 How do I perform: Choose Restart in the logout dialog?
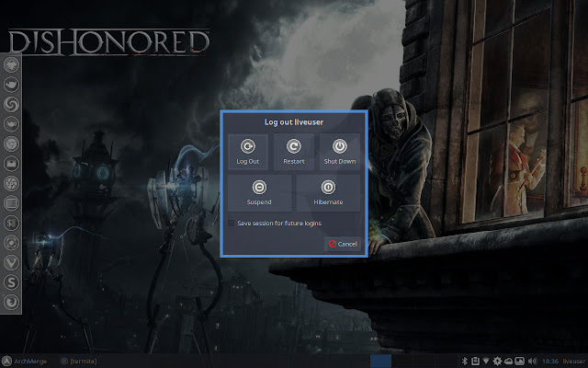294,151
